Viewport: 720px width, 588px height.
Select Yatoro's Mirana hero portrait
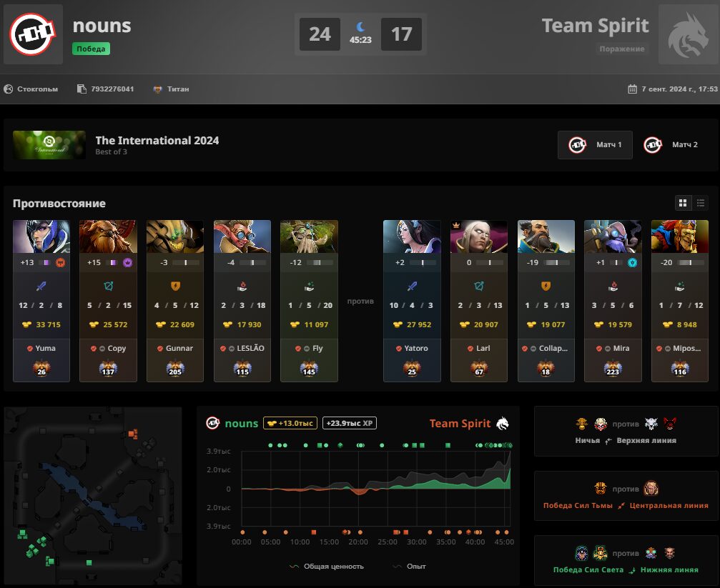pyautogui.click(x=412, y=236)
